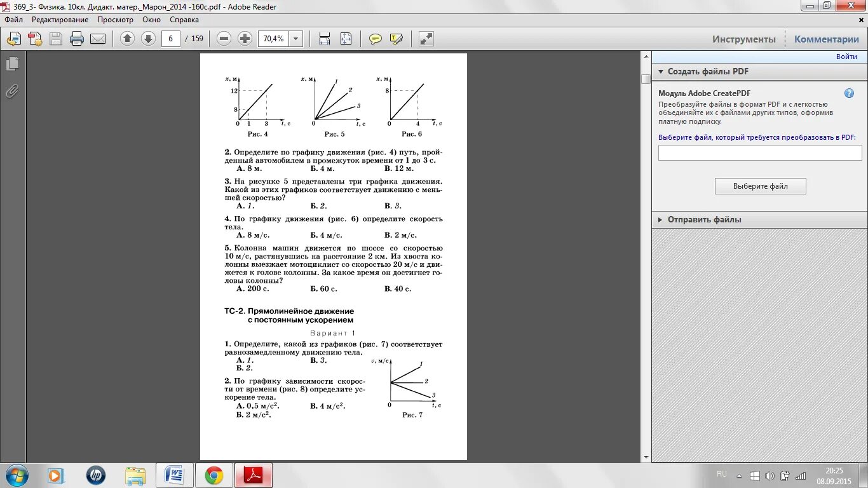Open Windows Explorer folder in taskbar

[135, 475]
